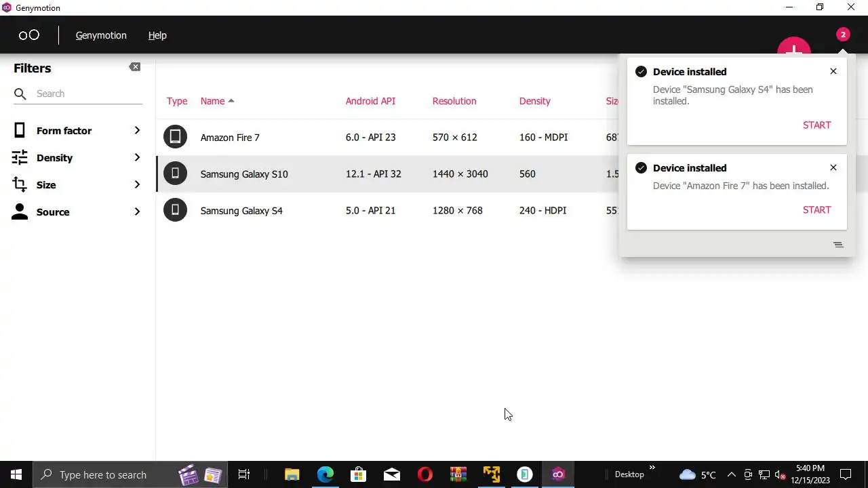
Task: Start the Samsung Galaxy S4 device
Action: point(816,125)
